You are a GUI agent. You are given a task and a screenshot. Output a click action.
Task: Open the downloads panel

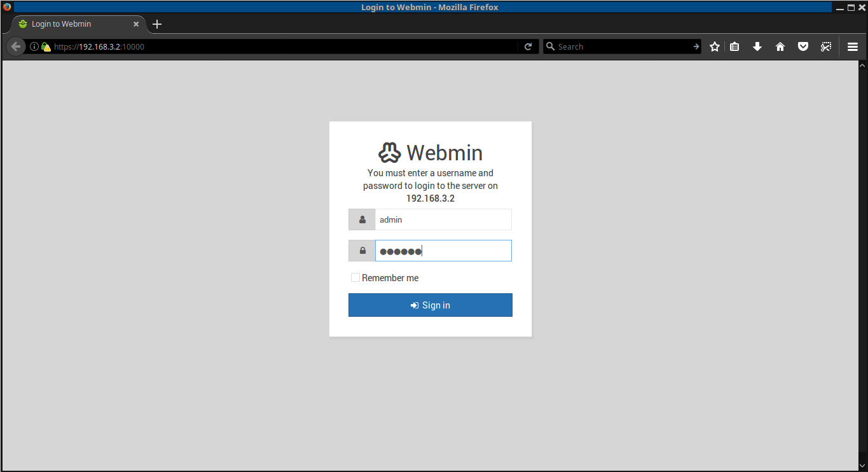pyautogui.click(x=757, y=46)
